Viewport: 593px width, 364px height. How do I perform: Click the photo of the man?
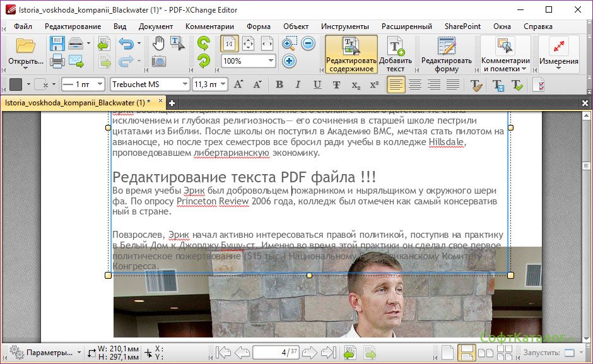(x=327, y=293)
